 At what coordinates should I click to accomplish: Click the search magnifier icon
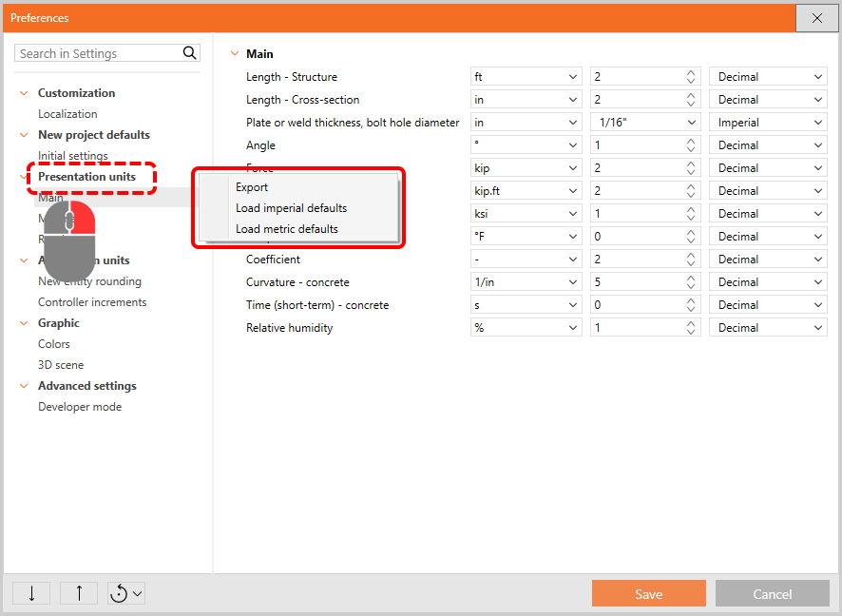[189, 53]
